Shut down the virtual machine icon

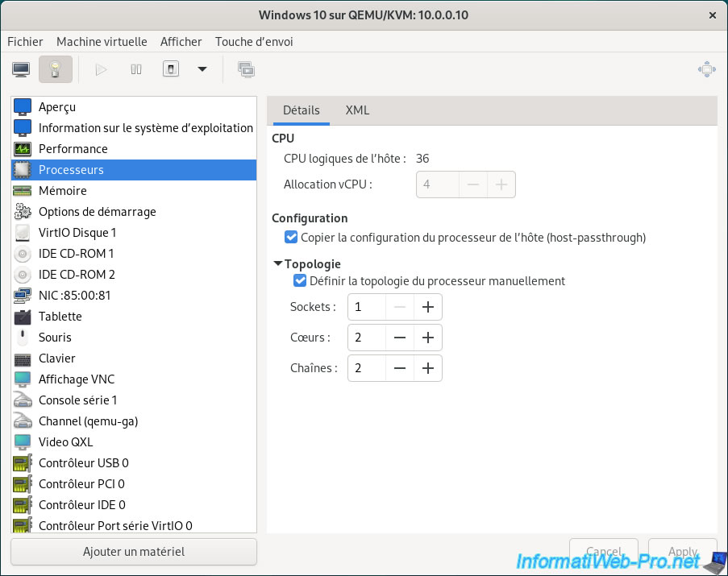(x=171, y=69)
